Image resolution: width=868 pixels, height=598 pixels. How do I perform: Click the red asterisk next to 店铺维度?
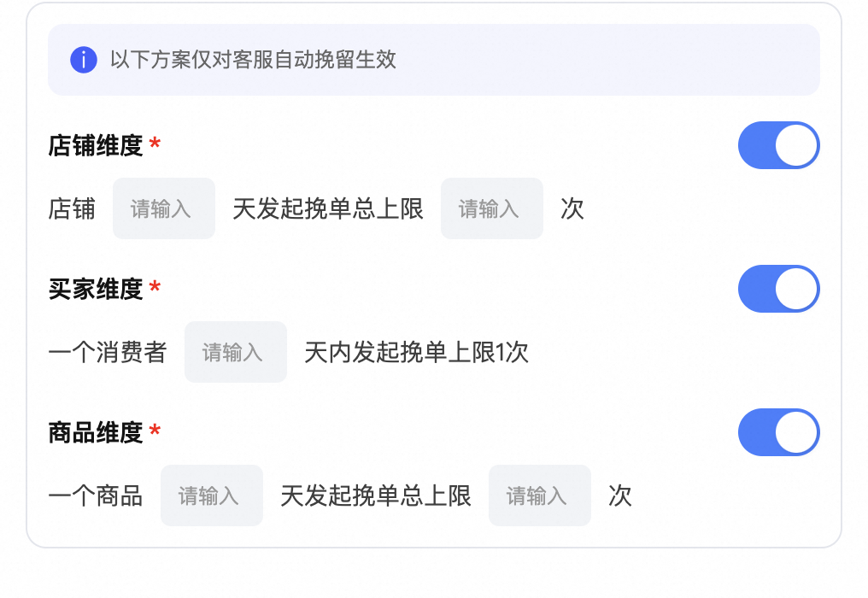pos(153,145)
